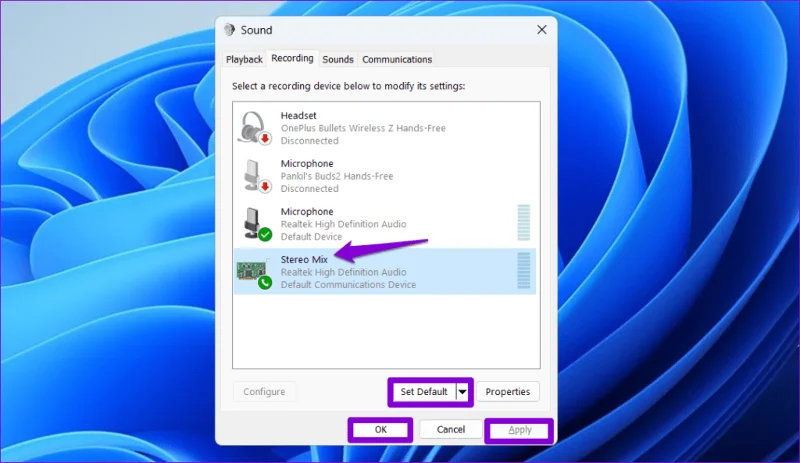Close the Sound dialog
800x463 pixels.
542,30
